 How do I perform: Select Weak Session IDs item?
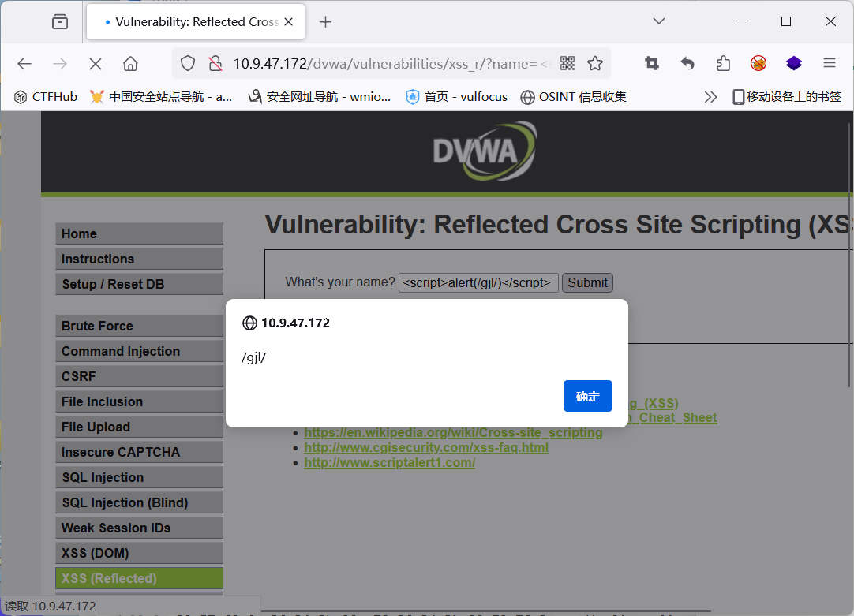[x=140, y=528]
